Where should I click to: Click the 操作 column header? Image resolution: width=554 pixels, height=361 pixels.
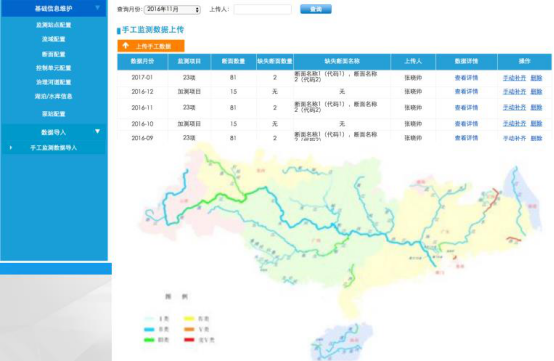524,61
